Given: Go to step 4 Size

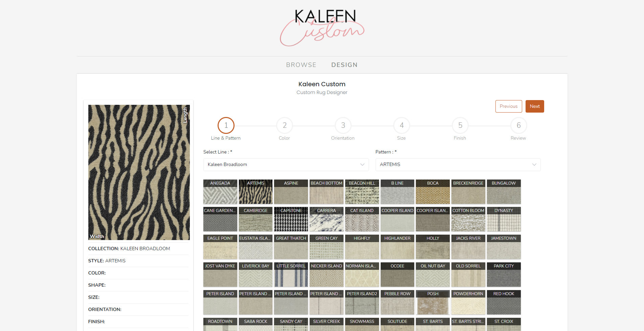Looking at the screenshot, I should (x=402, y=125).
